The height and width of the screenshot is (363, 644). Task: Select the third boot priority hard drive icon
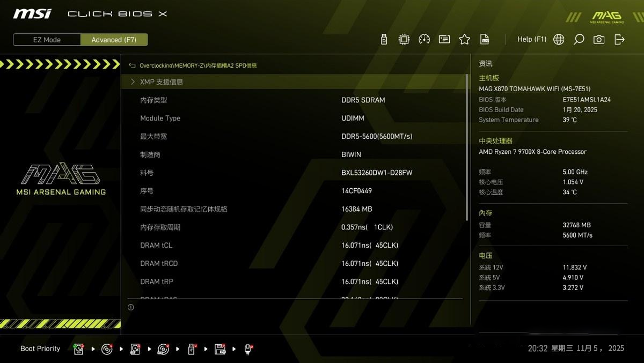click(x=135, y=349)
